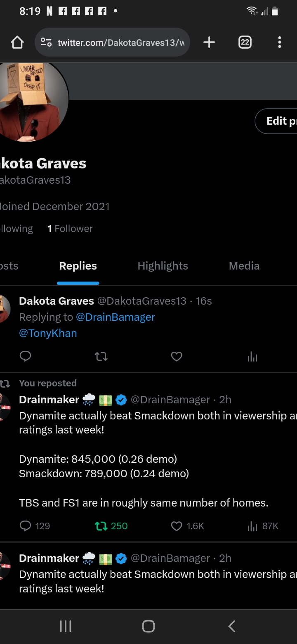Open the @DrainBamager mention link in reply

[x=115, y=317]
